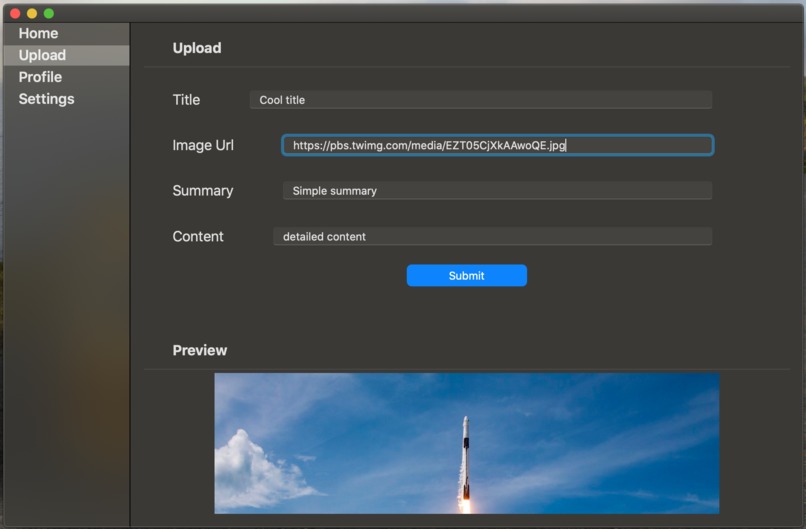Screen dimensions: 806x529
Task: Select the Upload sidebar item
Action: [66, 55]
